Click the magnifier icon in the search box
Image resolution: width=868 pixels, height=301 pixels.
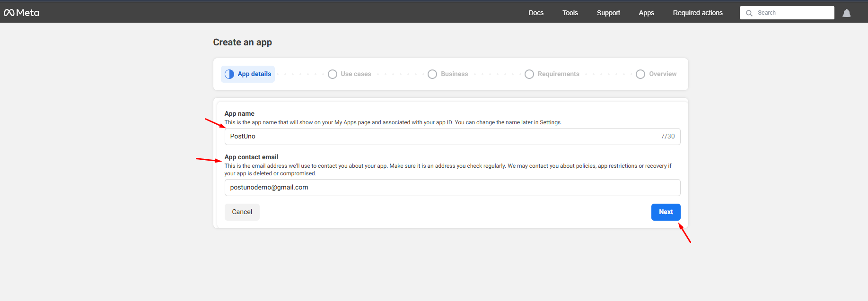pos(749,13)
